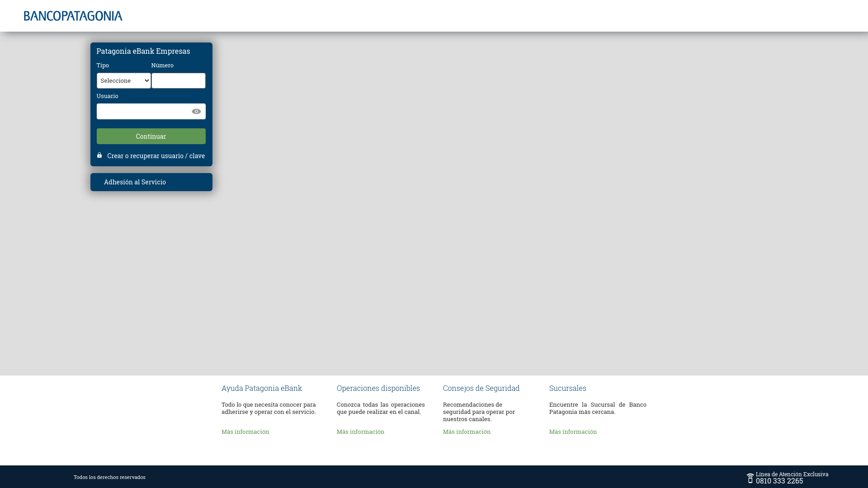Open Crear o recuperar usuario / clave
868x488 pixels.
click(x=156, y=156)
